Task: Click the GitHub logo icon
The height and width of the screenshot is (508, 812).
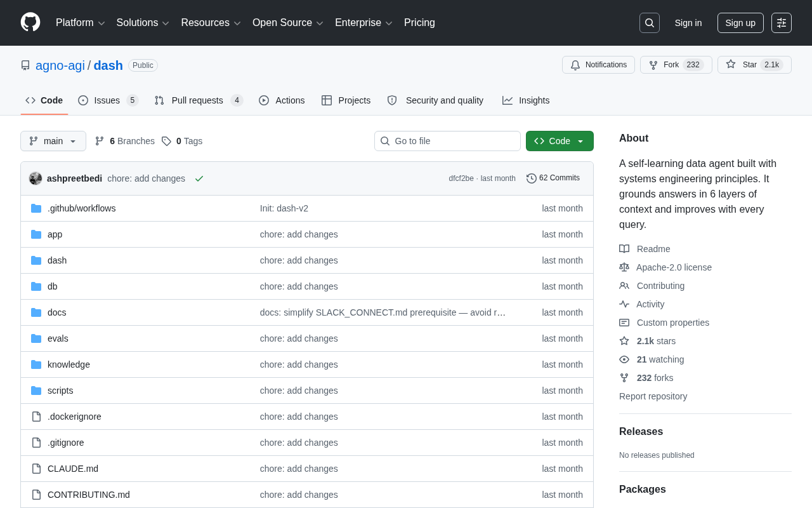Action: [30, 22]
